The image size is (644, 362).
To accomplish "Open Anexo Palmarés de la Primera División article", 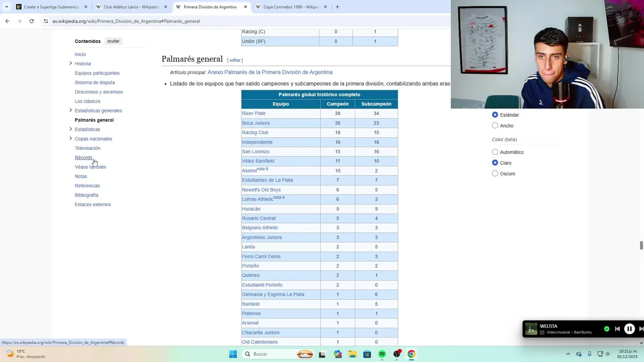I will 270,72.
